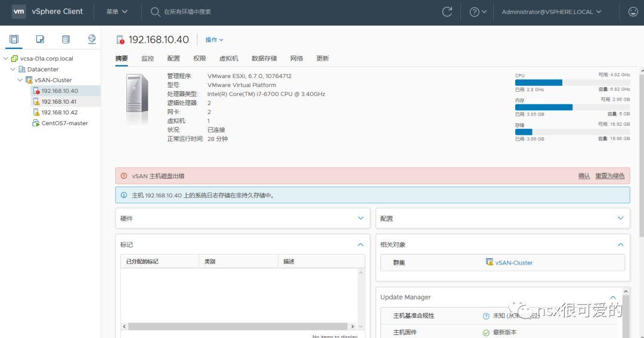Click the cluster icon next to vSAN-Cluster link
This screenshot has height=338, width=644.
489,262
